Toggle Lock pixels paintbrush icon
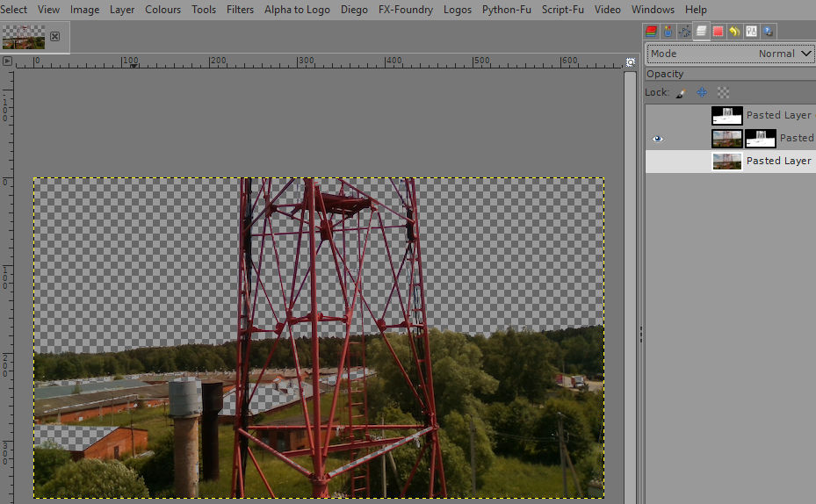Viewport: 816px width, 504px height. 680,92
